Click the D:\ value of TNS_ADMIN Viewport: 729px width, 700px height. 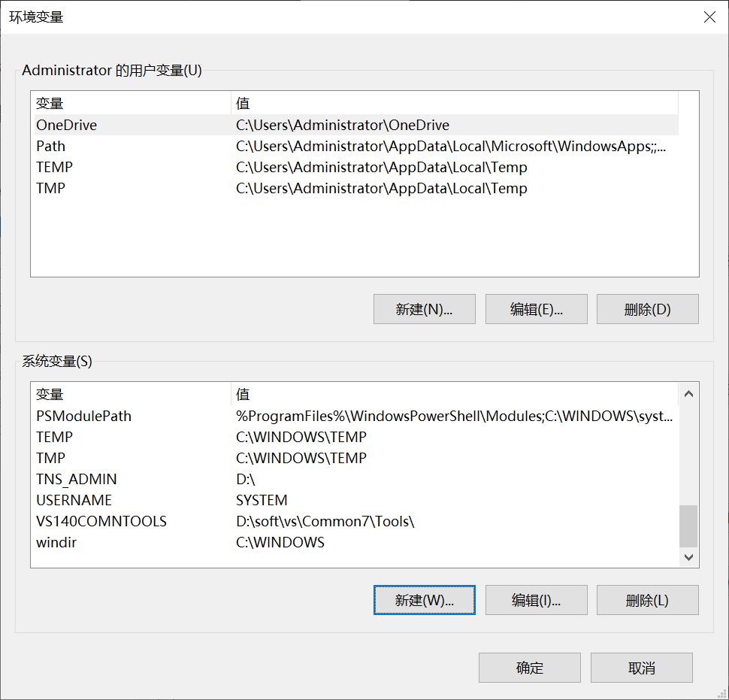pos(246,479)
